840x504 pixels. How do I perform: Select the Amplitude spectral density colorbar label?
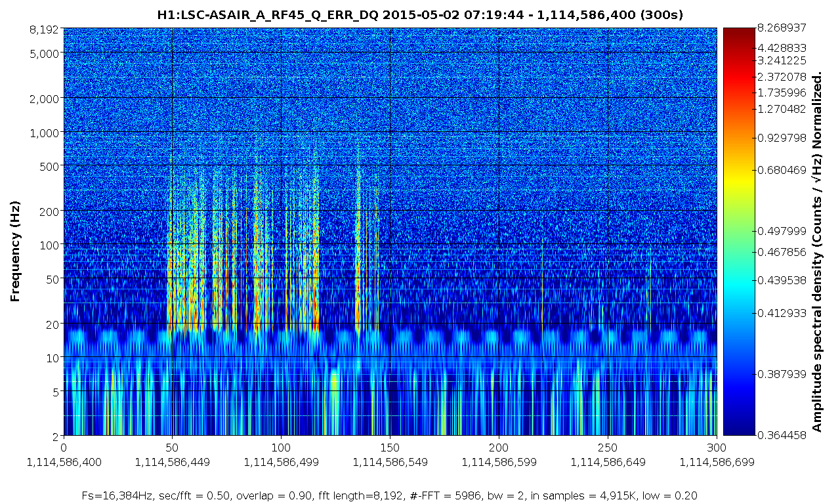(x=817, y=252)
